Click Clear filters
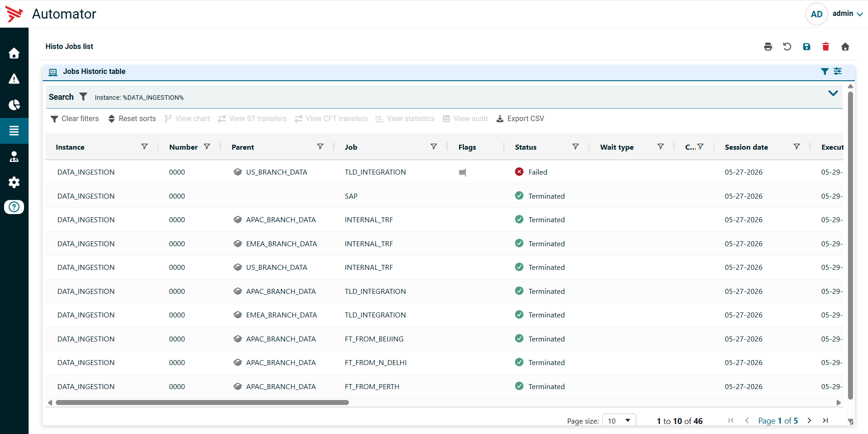 pos(74,119)
